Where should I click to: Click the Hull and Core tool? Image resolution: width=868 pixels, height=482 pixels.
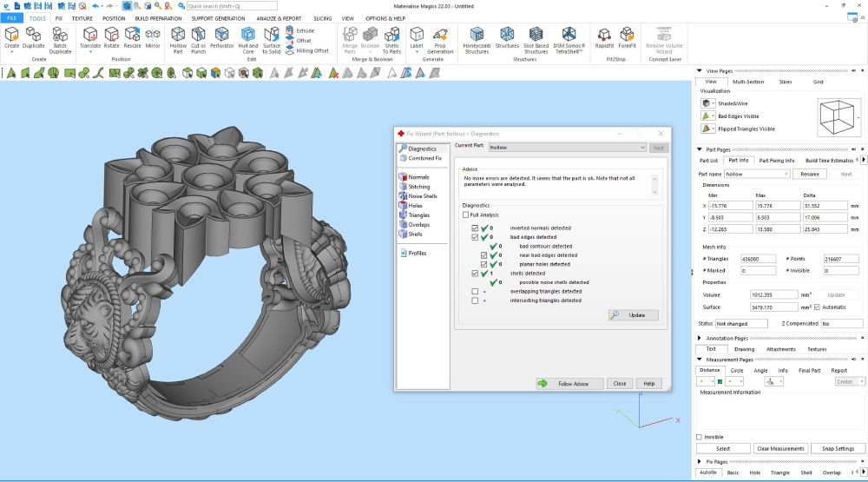[248, 41]
